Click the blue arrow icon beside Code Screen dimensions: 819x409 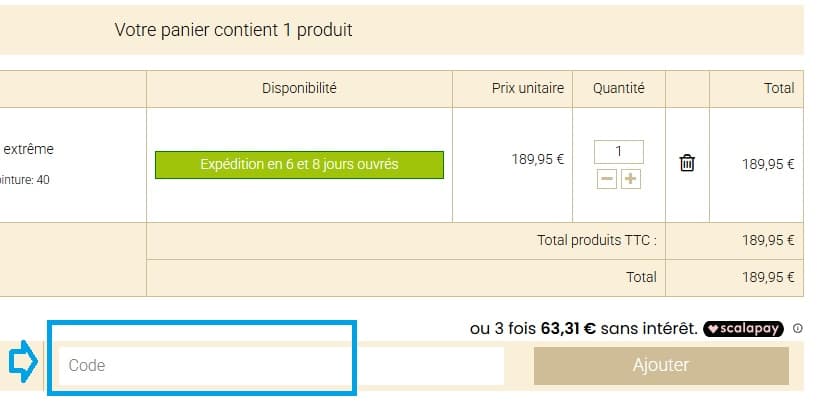coord(22,364)
